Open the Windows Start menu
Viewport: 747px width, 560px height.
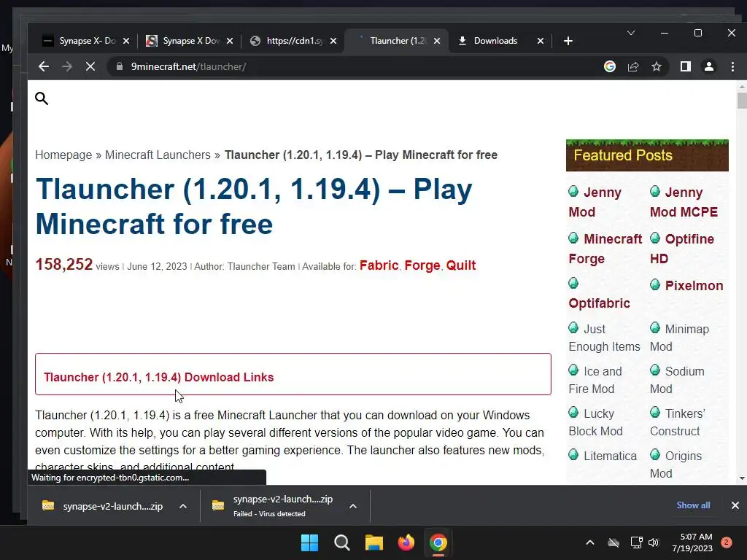[309, 542]
